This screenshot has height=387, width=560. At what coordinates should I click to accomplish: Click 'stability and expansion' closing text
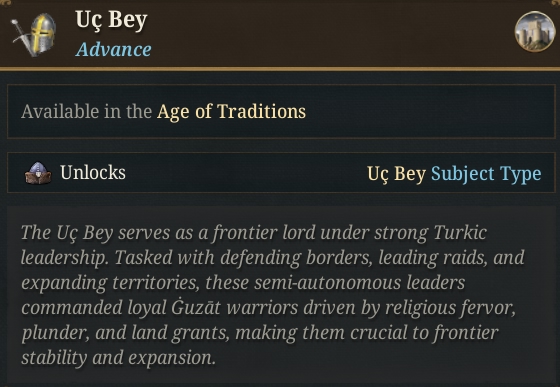[119, 358]
